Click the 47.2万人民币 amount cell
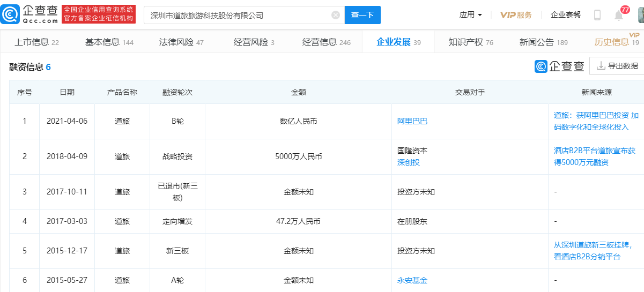 (299, 221)
